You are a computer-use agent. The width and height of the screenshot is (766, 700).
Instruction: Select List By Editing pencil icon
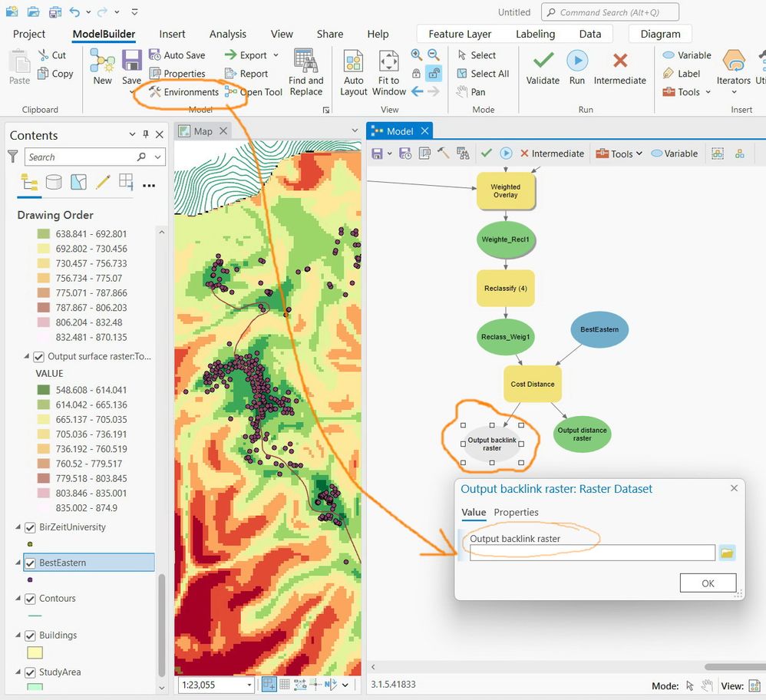point(103,182)
